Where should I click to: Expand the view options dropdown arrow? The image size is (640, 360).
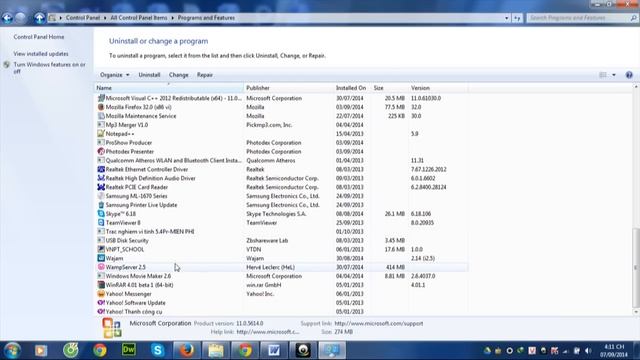pyautogui.click(x=614, y=75)
